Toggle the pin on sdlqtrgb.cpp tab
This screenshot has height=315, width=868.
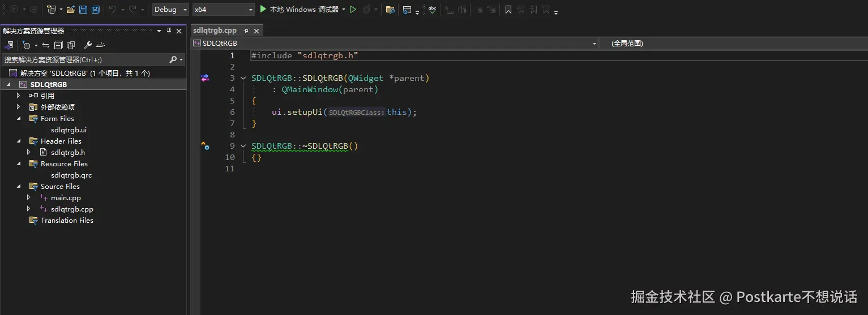(246, 31)
